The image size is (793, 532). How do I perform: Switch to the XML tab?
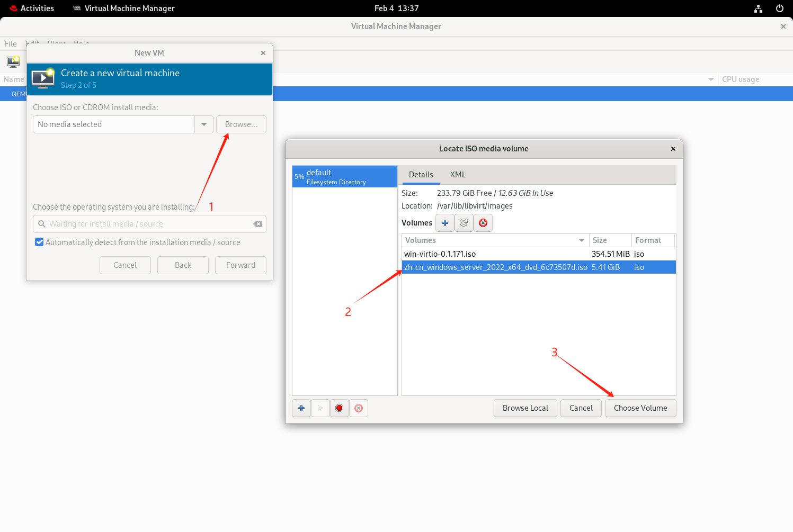[x=458, y=175]
